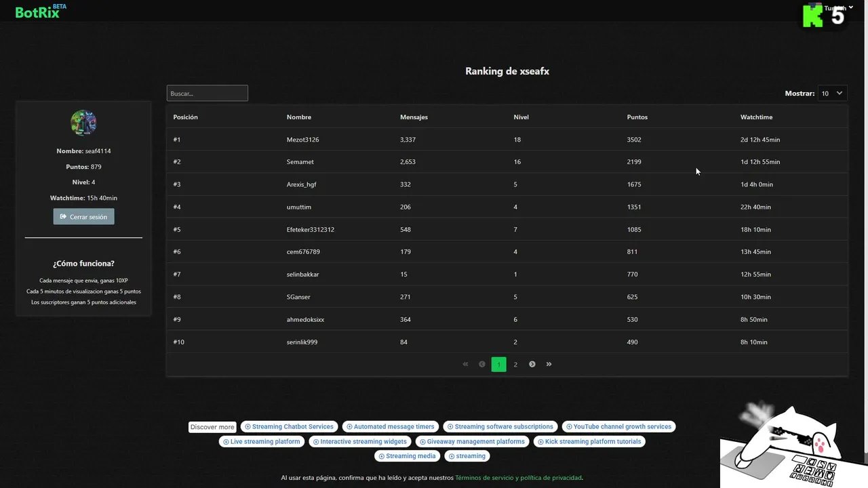Open YouTube channel growth services link
The width and height of the screenshot is (868, 488).
pos(619,427)
